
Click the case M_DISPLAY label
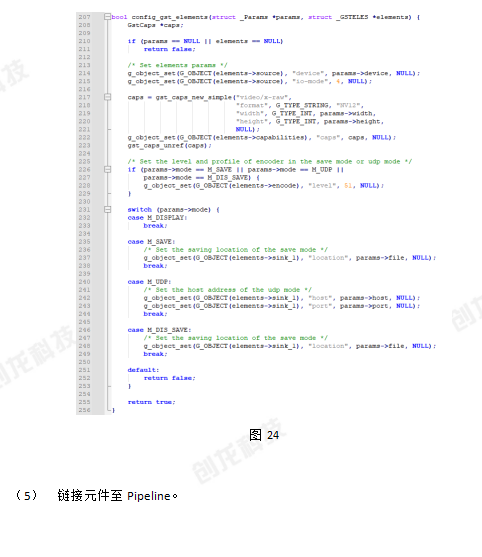point(157,218)
